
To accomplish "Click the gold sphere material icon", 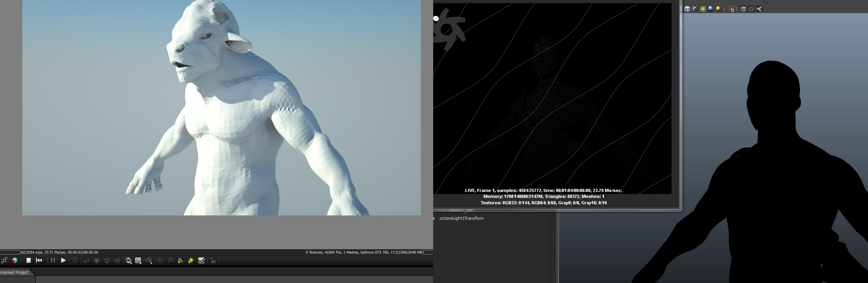I will (718, 9).
